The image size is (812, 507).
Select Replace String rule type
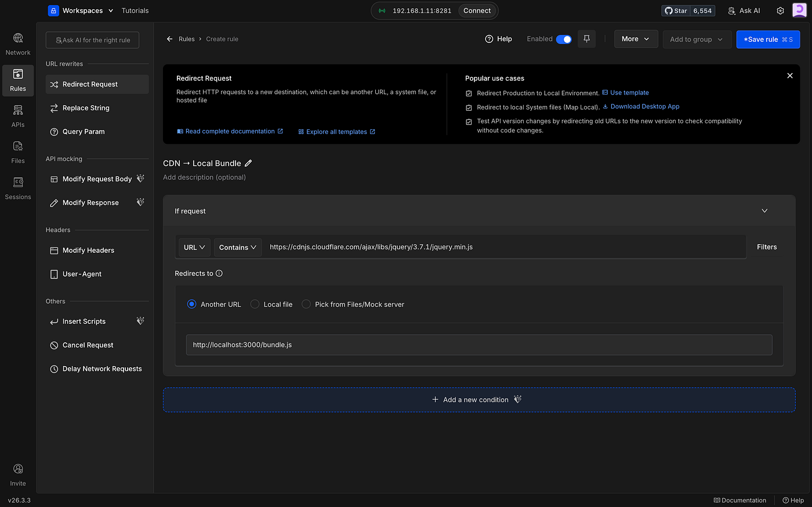97,108
